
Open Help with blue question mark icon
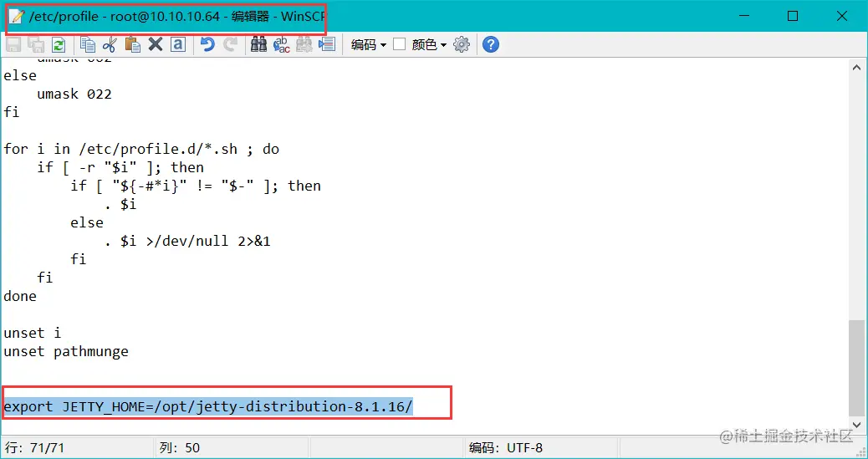(491, 44)
